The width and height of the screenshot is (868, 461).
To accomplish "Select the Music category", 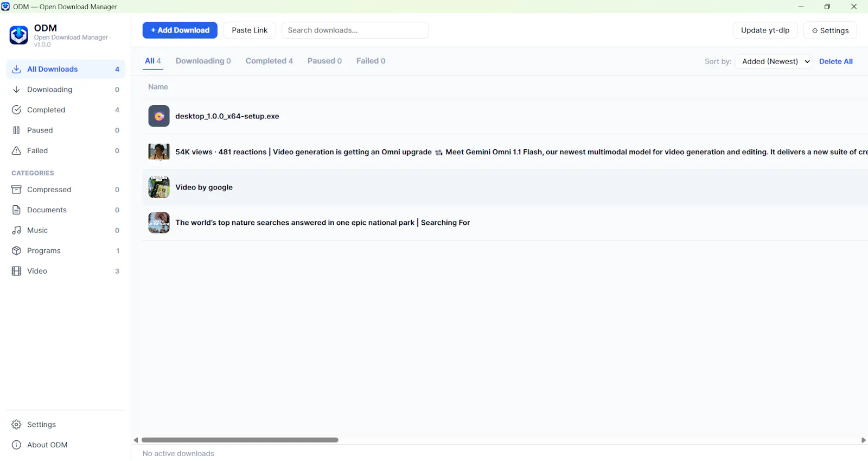I will coord(66,230).
